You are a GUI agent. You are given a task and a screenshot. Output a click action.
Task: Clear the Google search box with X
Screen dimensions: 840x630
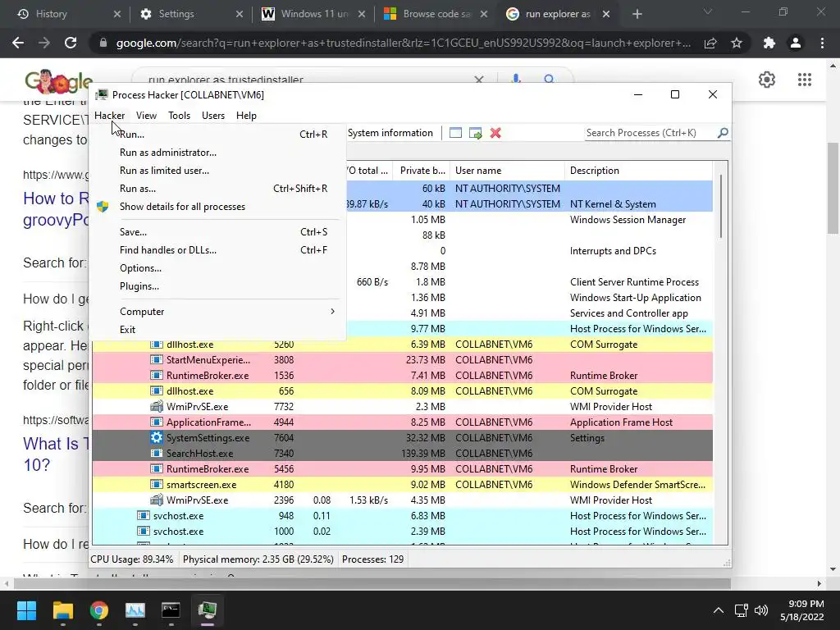tap(479, 80)
